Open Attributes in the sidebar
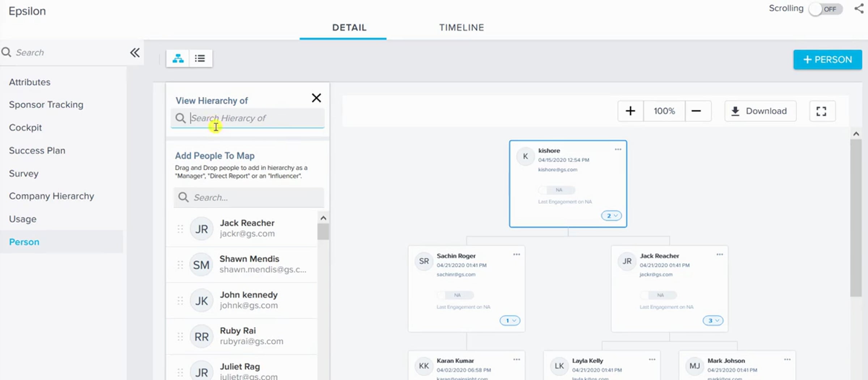The image size is (868, 380). pos(30,82)
